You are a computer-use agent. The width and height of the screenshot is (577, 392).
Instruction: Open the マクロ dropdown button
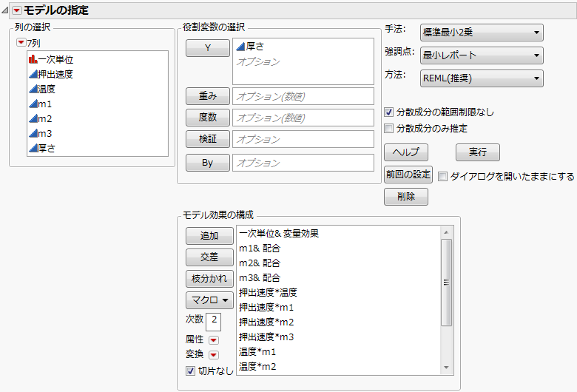210,300
